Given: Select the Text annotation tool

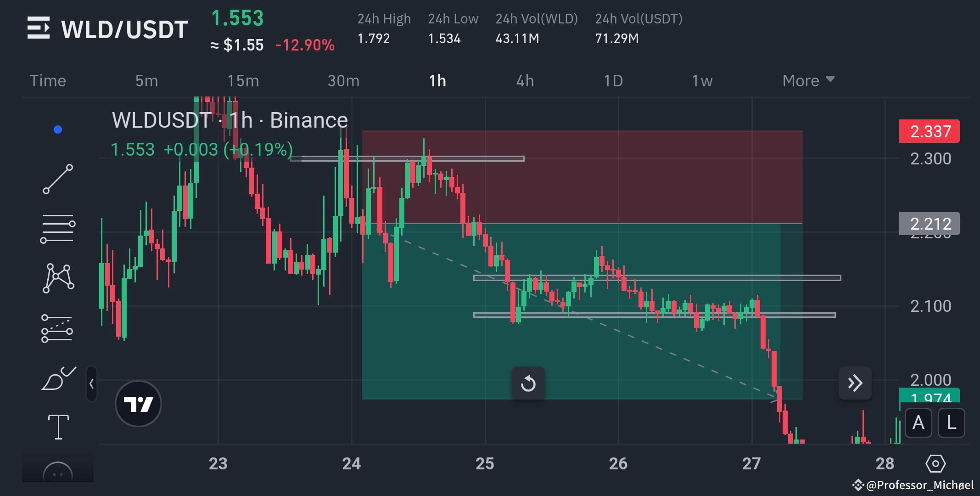Looking at the screenshot, I should (x=58, y=427).
